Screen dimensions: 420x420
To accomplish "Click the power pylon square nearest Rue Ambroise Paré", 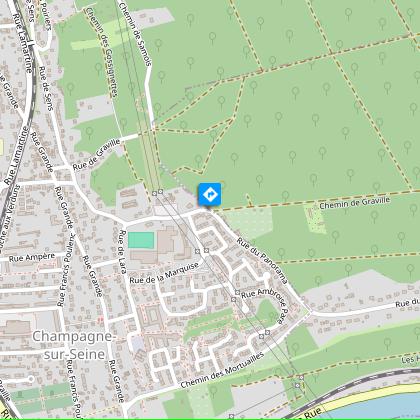I will click(237, 292).
